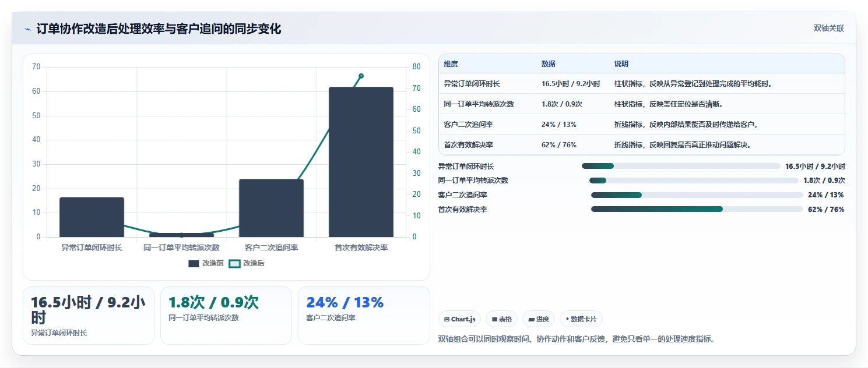This screenshot has width=868, height=368.
Task: Toggle the 改造前 legend series
Action: click(206, 263)
